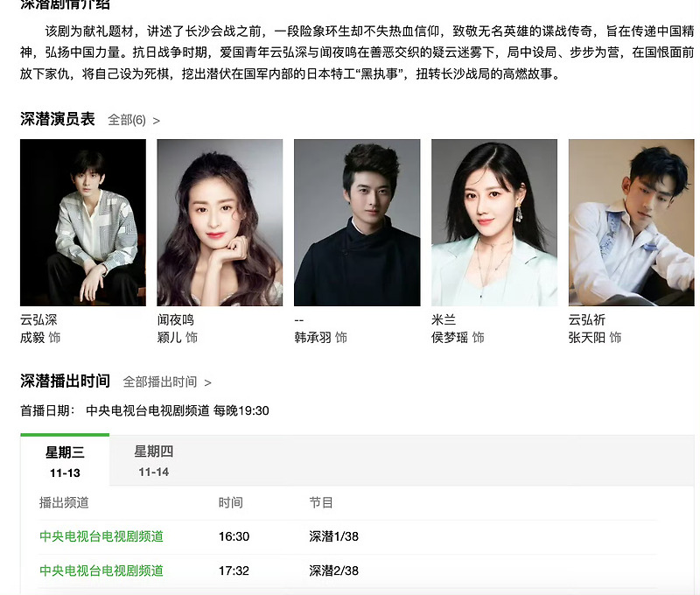Click actor name 张天阳

point(586,338)
